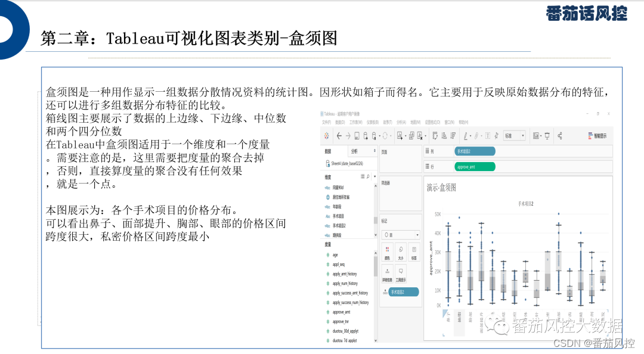Click the sort descending icon
The height and width of the screenshot is (354, 644).
[x=453, y=135]
